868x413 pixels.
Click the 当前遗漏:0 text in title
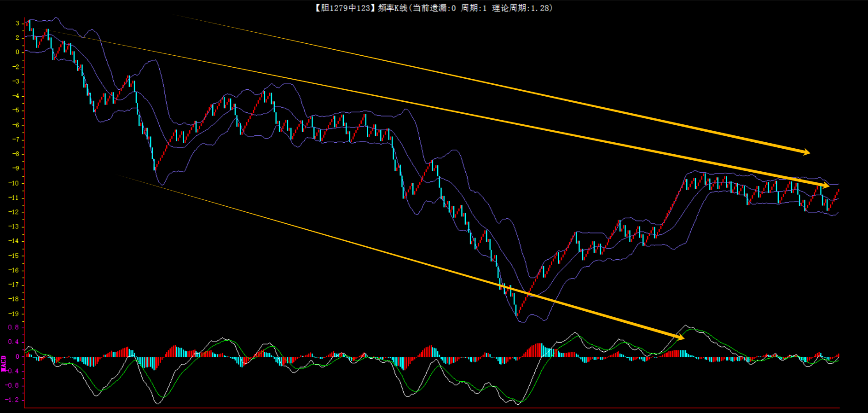(434, 8)
